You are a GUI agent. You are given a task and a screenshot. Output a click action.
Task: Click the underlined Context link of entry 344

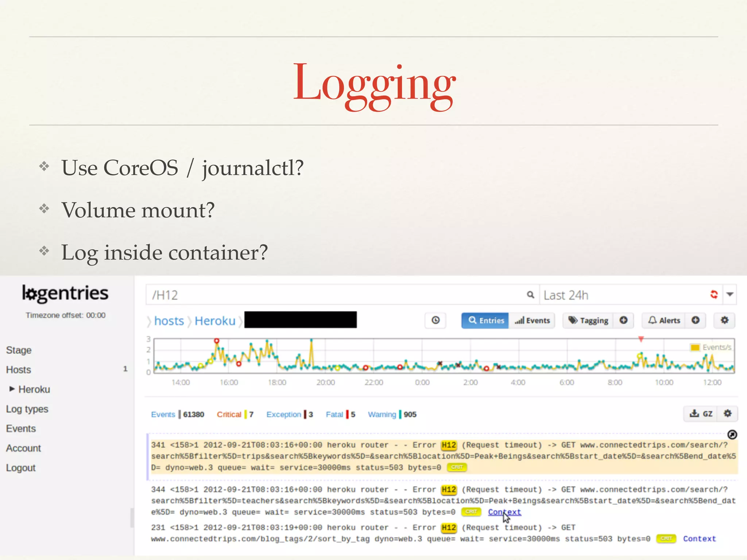[504, 512]
